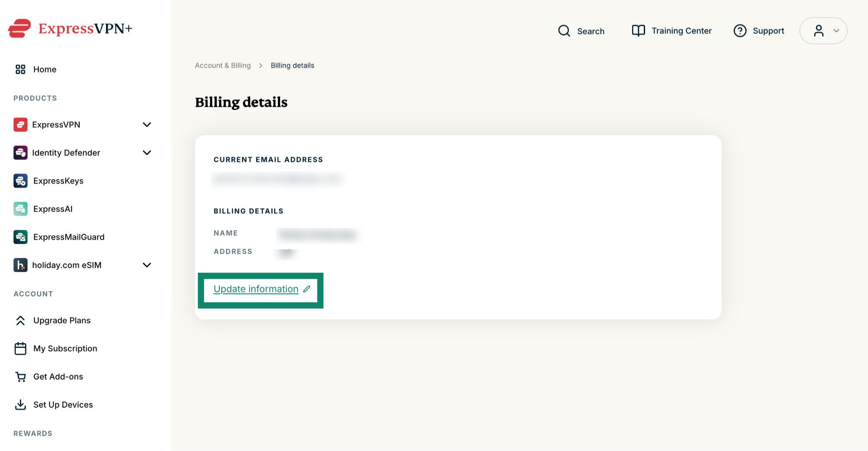Click the pencil icon beside Update information
868x451 pixels.
pyautogui.click(x=307, y=289)
